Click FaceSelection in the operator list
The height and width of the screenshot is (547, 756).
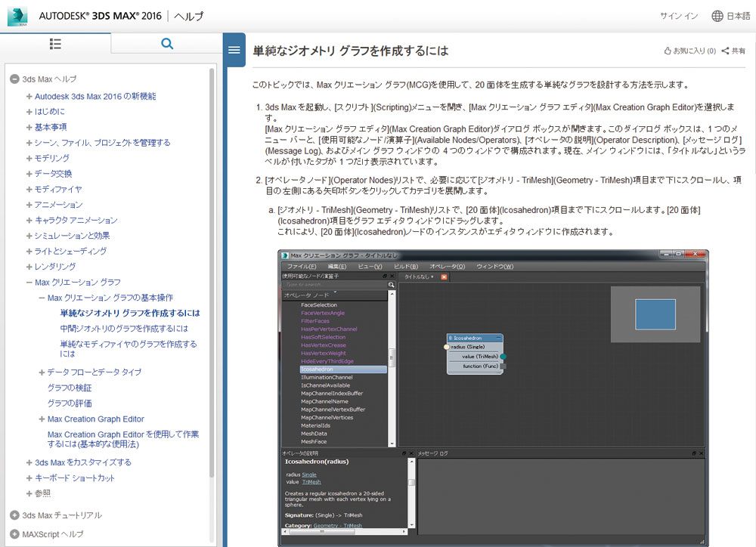(x=319, y=305)
